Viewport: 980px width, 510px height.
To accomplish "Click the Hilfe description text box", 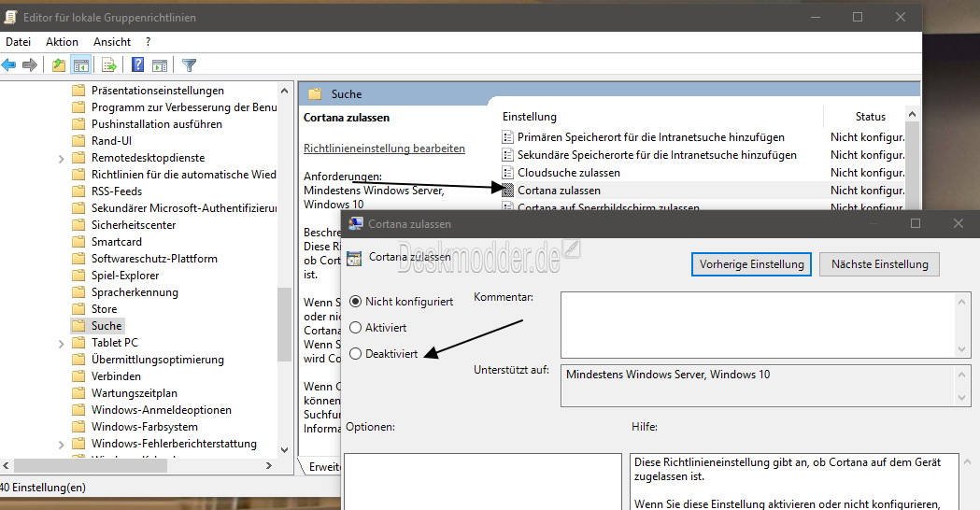I will tap(794, 482).
